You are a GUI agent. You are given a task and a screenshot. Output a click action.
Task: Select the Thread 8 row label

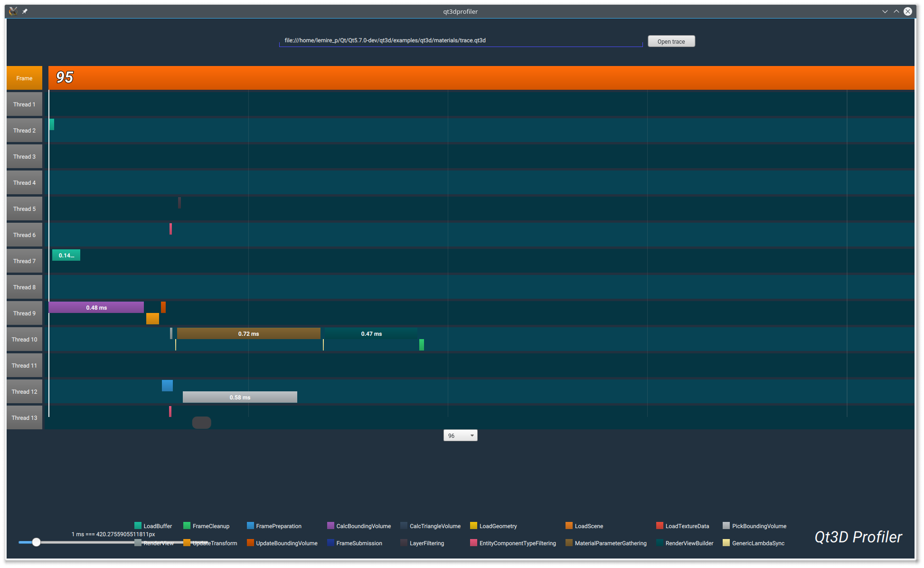coord(24,287)
